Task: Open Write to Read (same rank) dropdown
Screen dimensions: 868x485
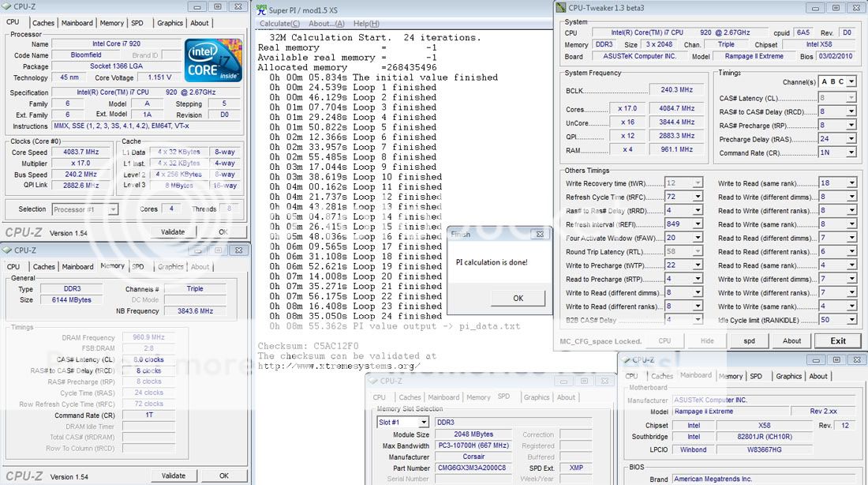Action: coord(851,182)
